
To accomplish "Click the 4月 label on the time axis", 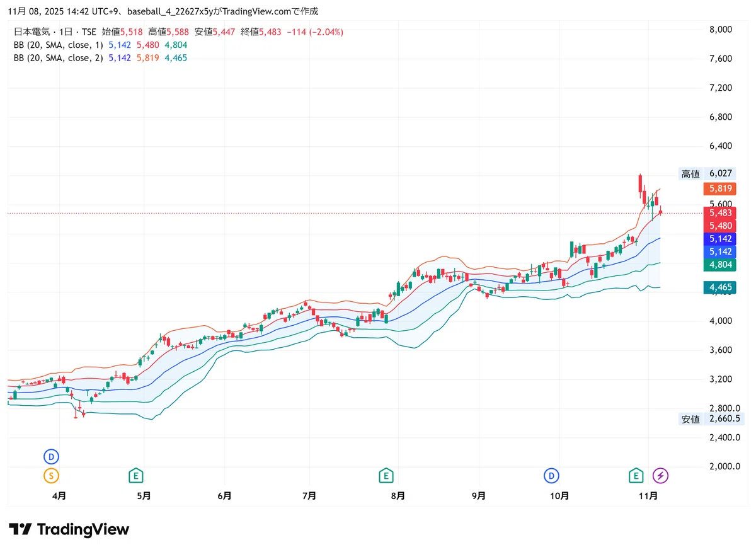I will (x=59, y=496).
